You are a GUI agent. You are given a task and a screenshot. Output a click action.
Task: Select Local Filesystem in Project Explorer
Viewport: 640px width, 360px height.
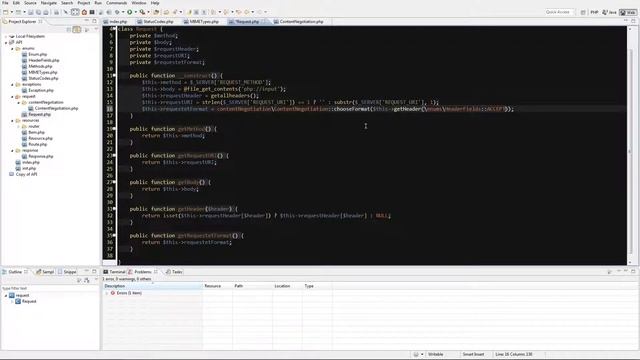pyautogui.click(x=30, y=36)
